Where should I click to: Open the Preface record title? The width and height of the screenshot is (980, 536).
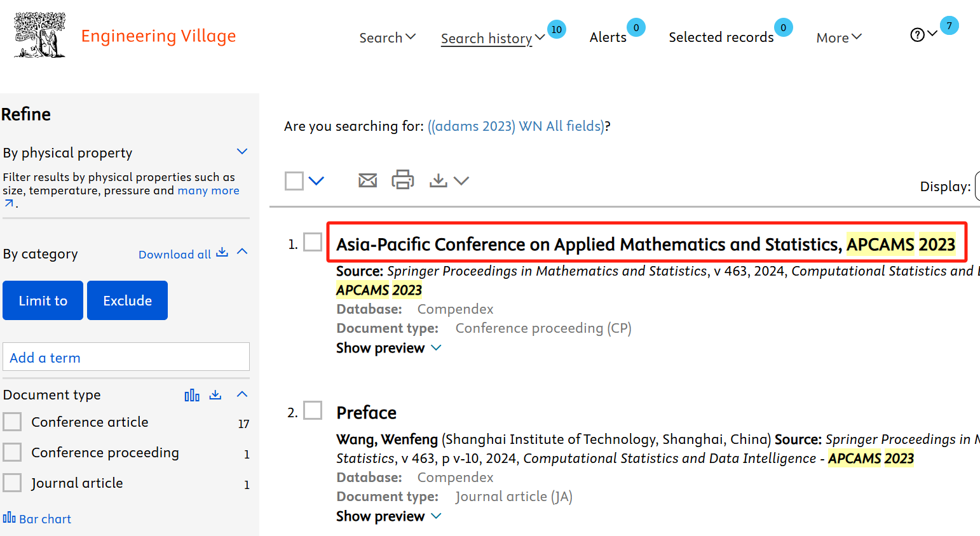coord(367,413)
